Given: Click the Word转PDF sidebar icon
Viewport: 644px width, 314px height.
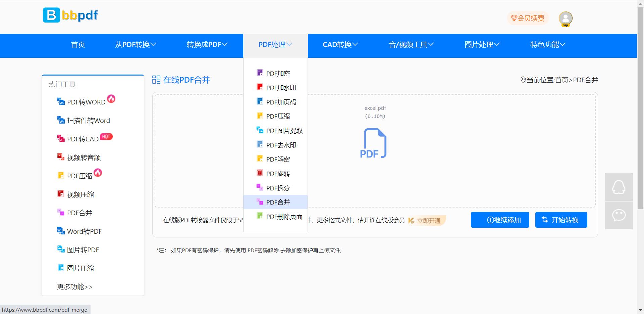Looking at the screenshot, I should pos(61,231).
